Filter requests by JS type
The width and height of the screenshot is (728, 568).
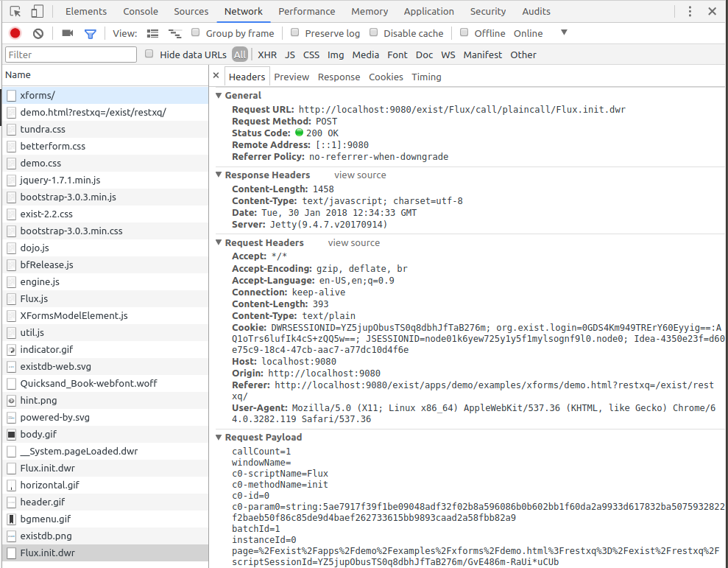tap(290, 55)
